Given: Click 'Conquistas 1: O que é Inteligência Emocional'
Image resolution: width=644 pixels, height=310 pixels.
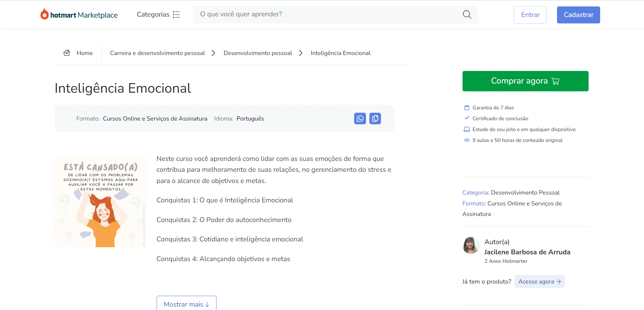Looking at the screenshot, I should [225, 200].
